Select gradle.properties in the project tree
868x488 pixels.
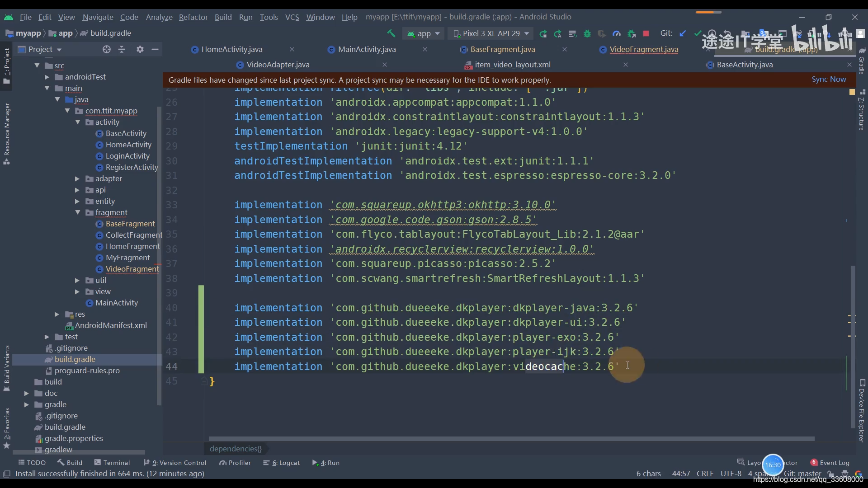point(74,439)
